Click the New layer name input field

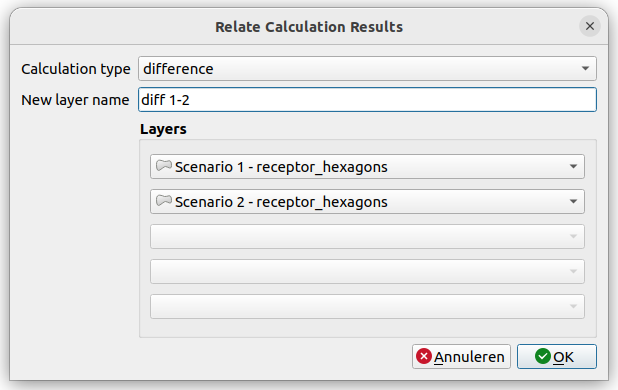(x=367, y=100)
